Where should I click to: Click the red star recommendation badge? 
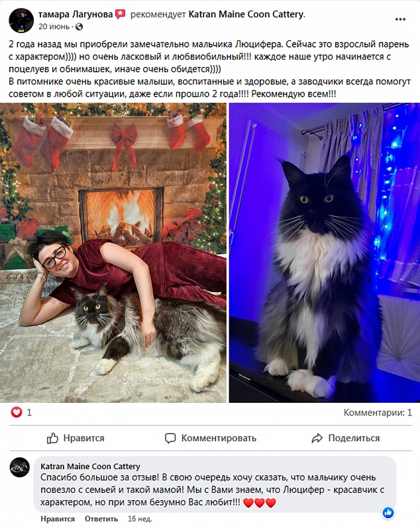[121, 14]
